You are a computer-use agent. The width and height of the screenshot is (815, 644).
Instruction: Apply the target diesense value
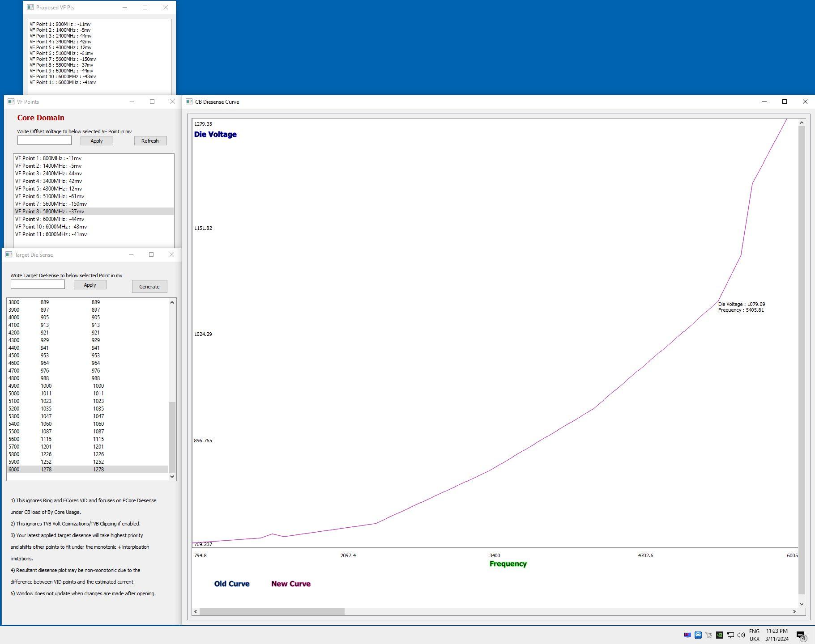click(90, 284)
